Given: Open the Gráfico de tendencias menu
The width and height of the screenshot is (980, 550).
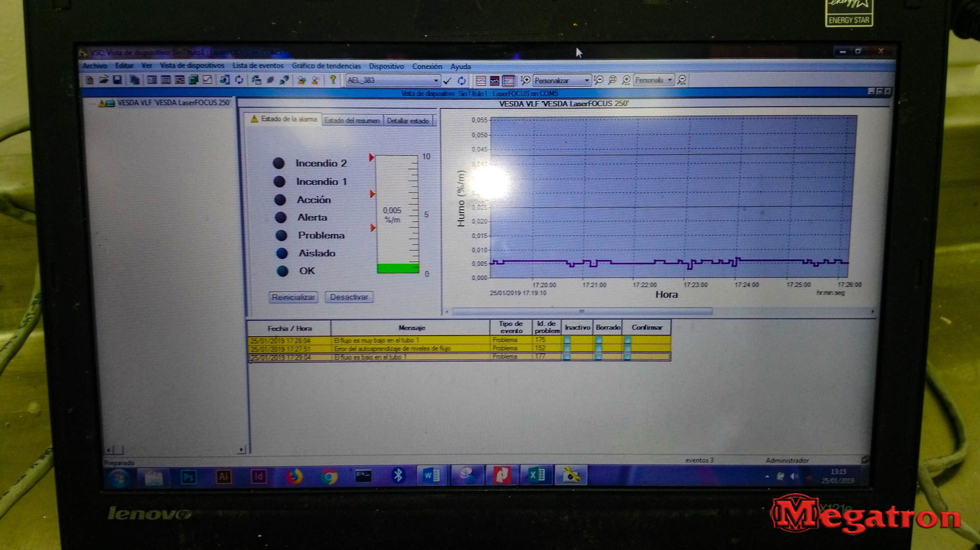Looking at the screenshot, I should (326, 66).
